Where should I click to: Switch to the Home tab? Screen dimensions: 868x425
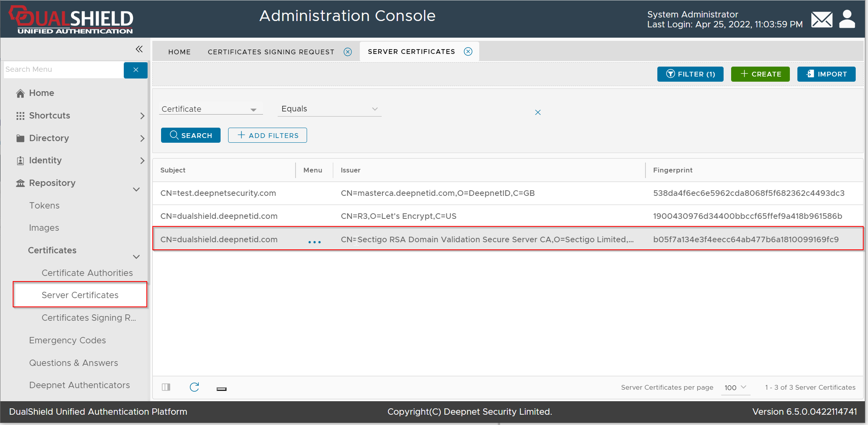pos(179,52)
